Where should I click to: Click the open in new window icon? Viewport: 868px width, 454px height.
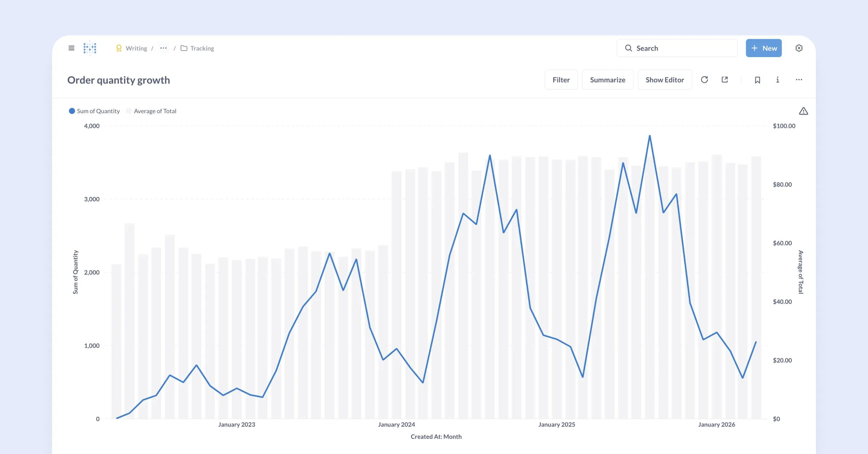tap(724, 80)
